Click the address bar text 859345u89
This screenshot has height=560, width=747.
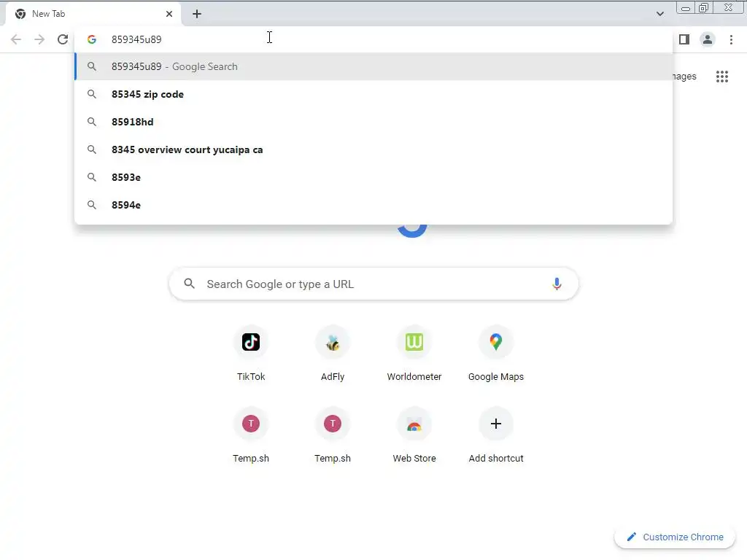pyautogui.click(x=136, y=39)
